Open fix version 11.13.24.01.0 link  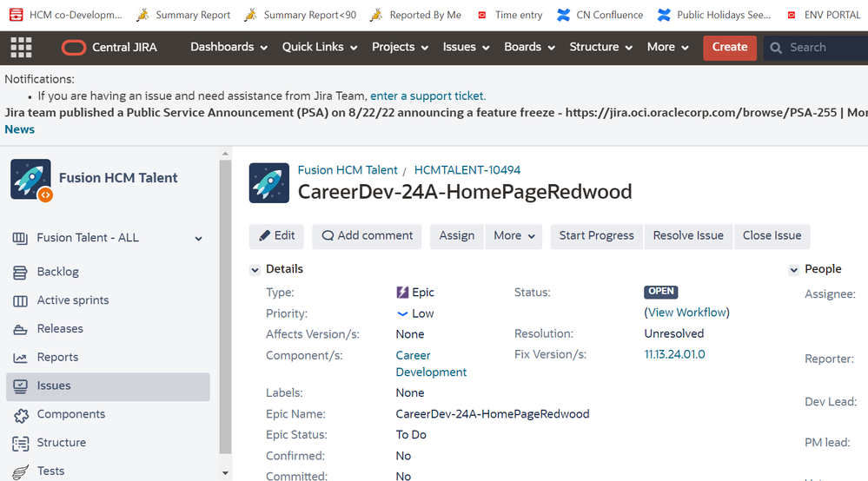click(x=674, y=354)
